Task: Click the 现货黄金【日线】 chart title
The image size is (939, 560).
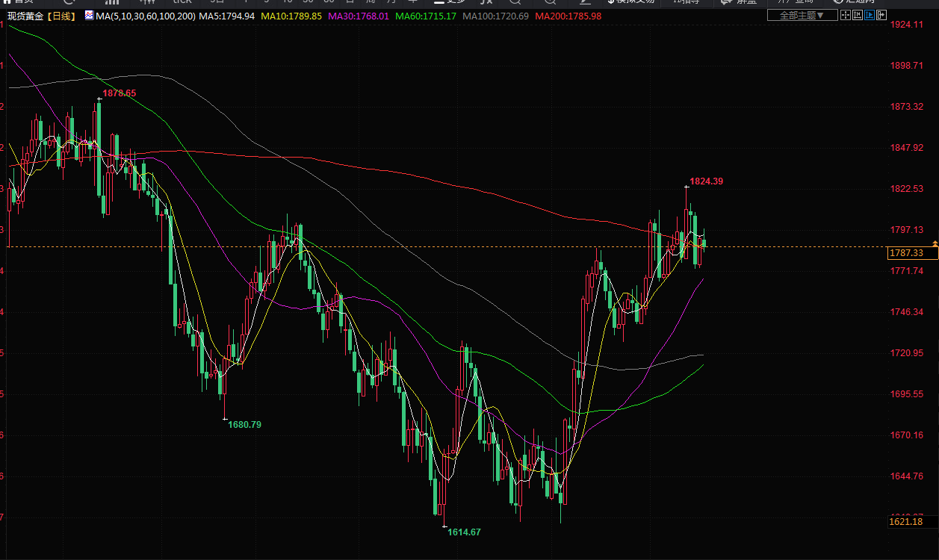Action: coord(40,16)
